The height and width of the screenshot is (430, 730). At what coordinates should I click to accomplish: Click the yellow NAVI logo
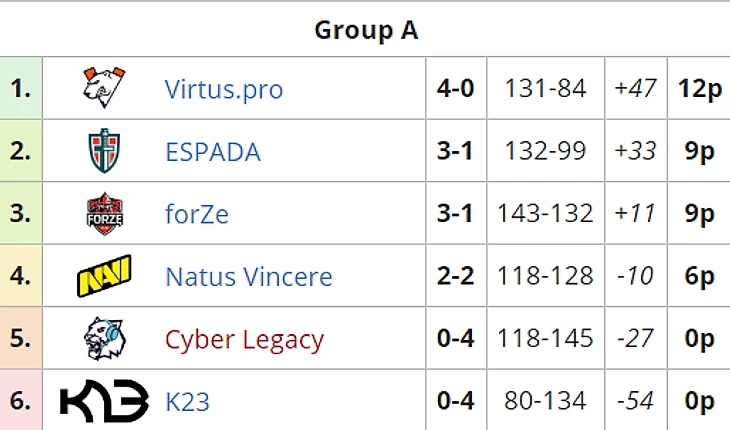point(104,276)
